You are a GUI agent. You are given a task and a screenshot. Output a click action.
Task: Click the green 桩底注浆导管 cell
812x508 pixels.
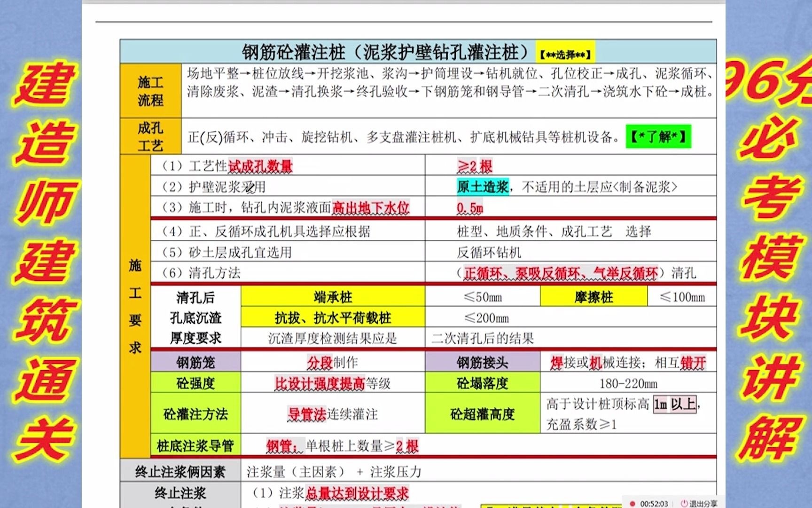point(196,445)
